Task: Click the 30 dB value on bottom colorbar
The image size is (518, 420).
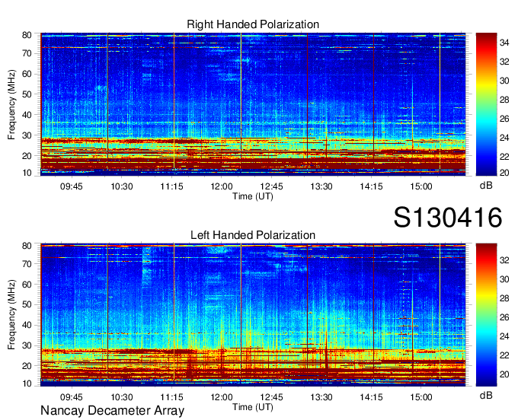Action: click(x=504, y=279)
